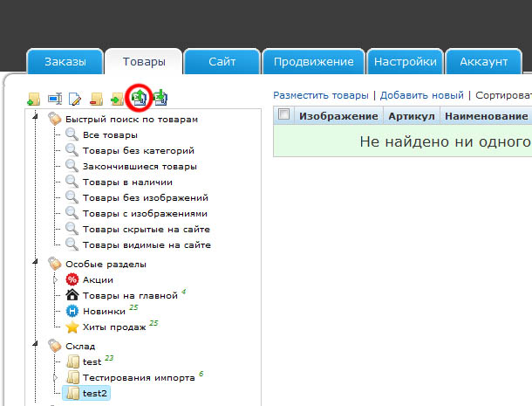Screen dimensions: 532x406
Task: Select the test2 category
Action: [x=86, y=393]
